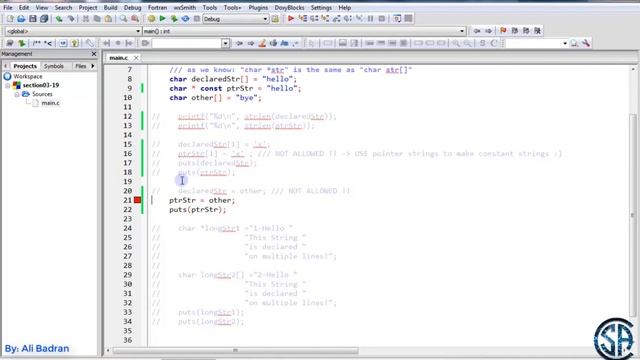Screen dimensions: 640x360
Task: Click the Save file icon
Action: (33, 19)
